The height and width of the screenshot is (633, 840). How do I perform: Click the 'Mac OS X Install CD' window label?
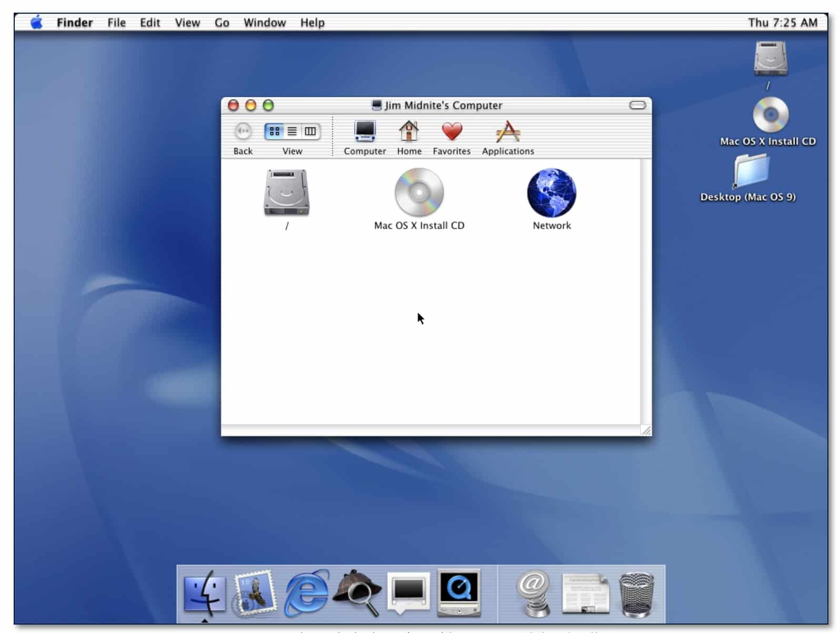(419, 225)
